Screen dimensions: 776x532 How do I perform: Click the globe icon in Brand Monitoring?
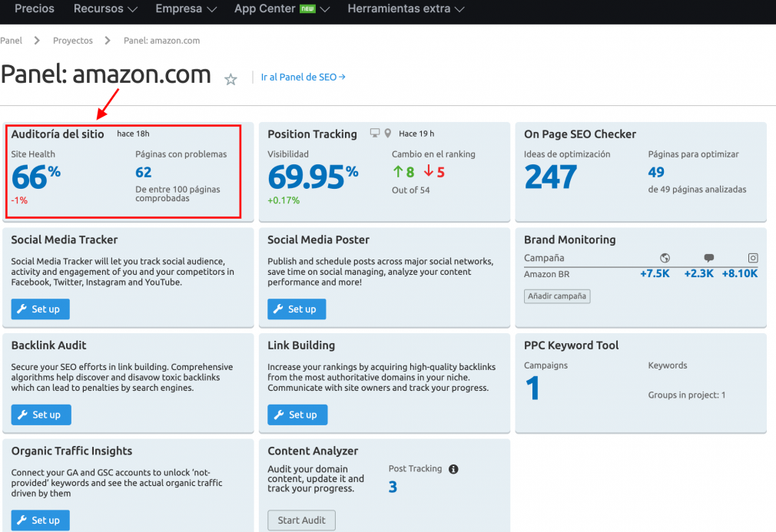(665, 258)
